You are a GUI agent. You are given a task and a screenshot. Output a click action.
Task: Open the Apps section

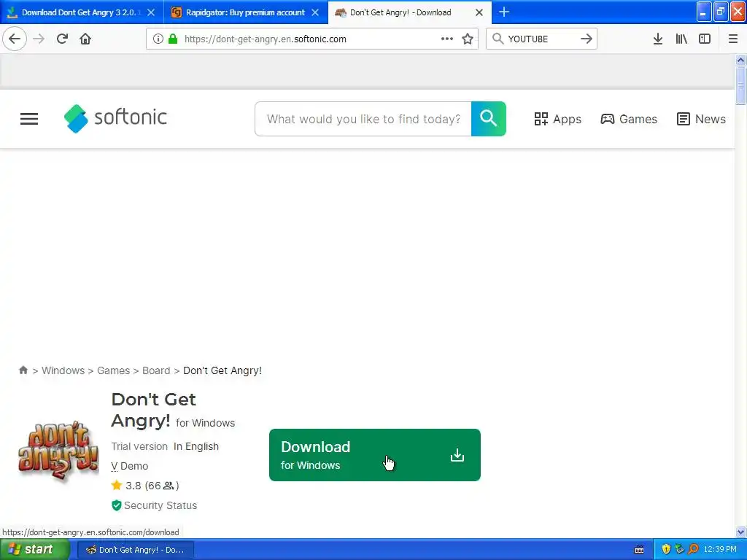click(x=557, y=119)
